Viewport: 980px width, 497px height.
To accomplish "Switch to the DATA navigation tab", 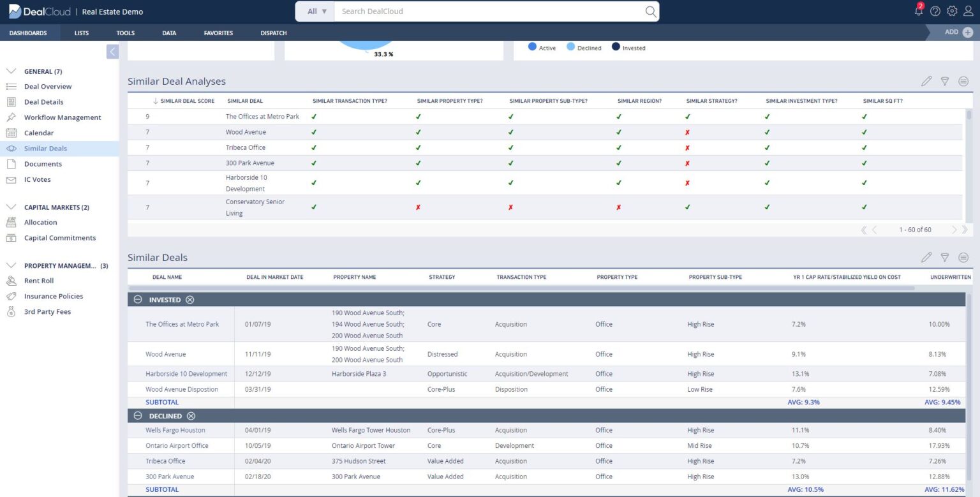I will (x=168, y=33).
